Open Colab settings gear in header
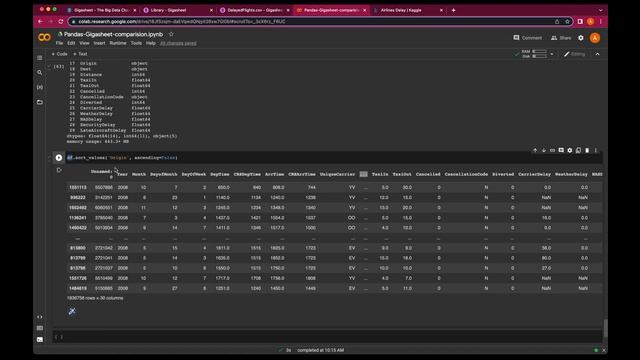Screen dimensions: 640x360 (x=581, y=38)
